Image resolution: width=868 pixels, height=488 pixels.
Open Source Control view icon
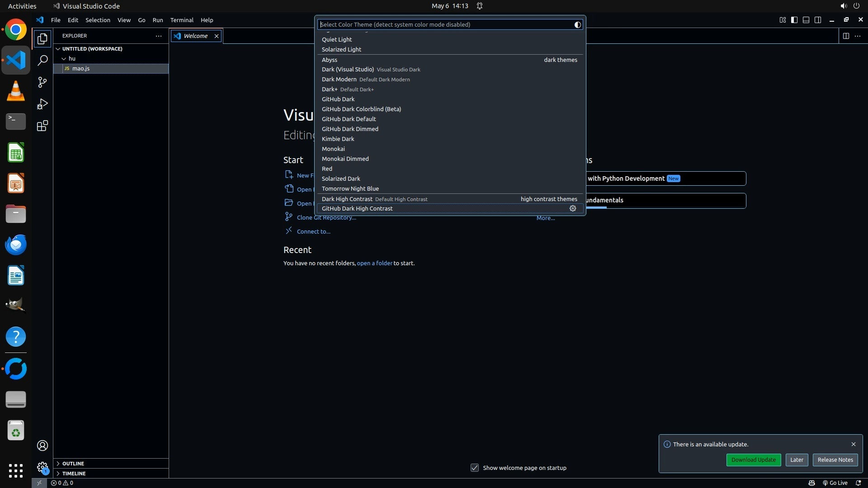tap(42, 82)
